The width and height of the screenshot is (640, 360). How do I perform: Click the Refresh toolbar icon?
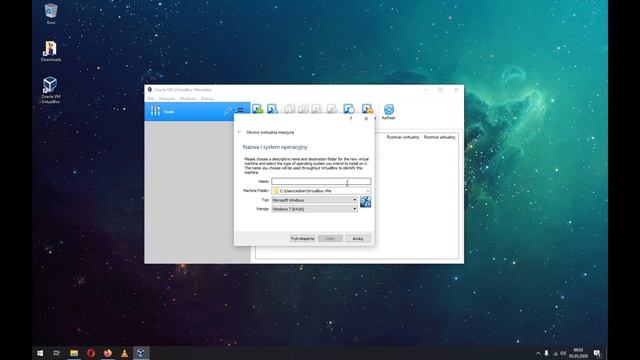click(389, 112)
